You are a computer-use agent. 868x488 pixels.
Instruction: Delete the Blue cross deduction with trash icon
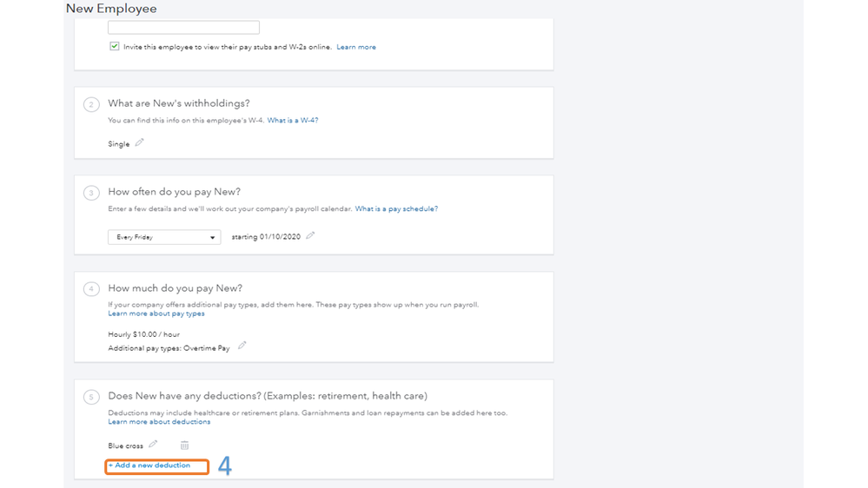point(184,445)
